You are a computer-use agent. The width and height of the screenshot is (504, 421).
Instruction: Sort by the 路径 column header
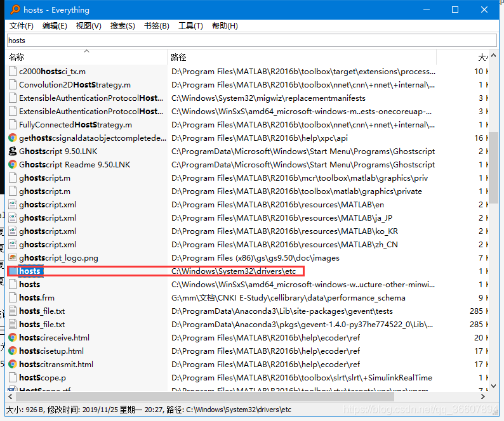coord(302,57)
